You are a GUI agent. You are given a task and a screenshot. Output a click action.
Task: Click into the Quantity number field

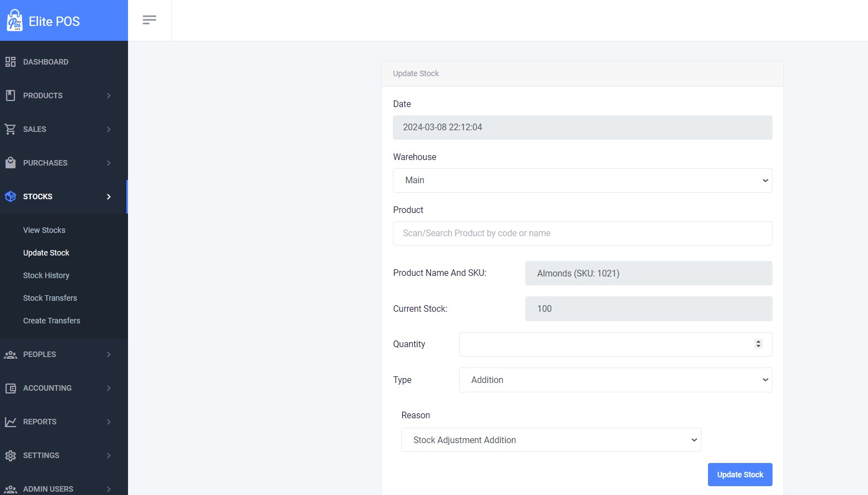pyautogui.click(x=615, y=344)
